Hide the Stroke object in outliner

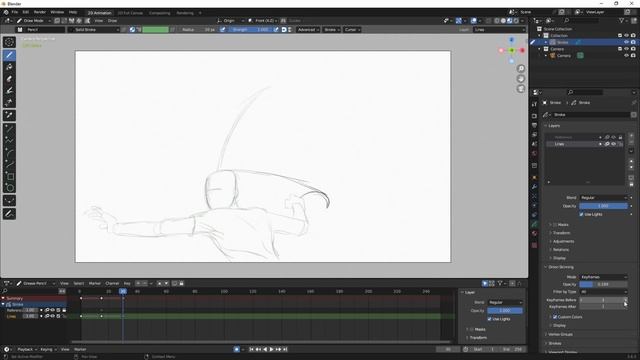pyautogui.click(x=627, y=42)
